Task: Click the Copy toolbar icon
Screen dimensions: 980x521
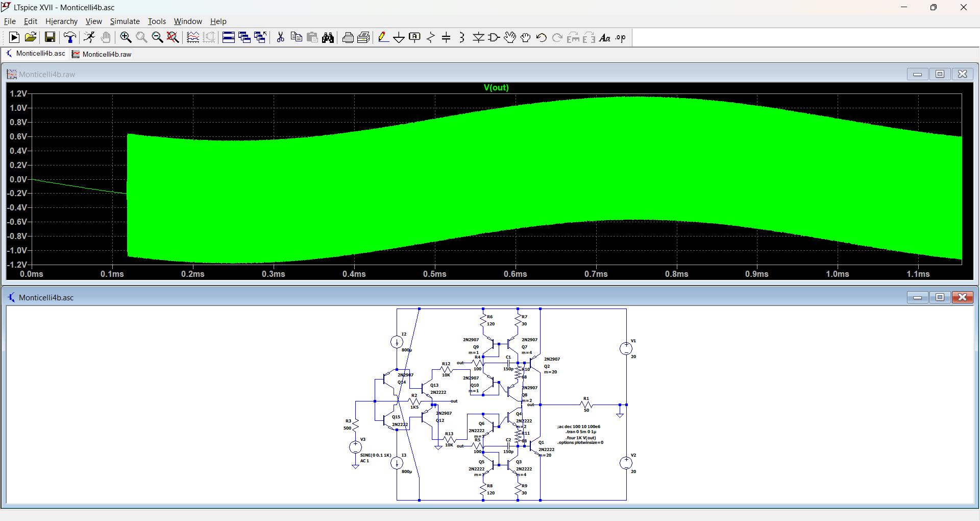Action: [296, 37]
